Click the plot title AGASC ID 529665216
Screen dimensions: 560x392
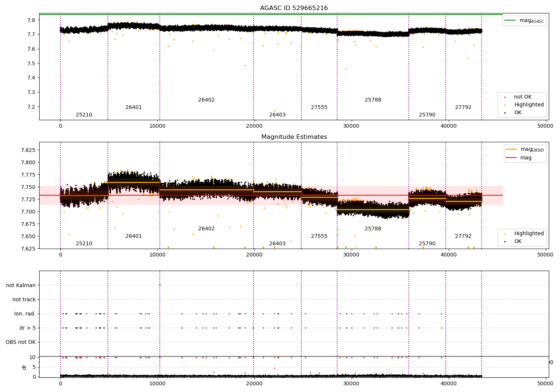point(294,8)
